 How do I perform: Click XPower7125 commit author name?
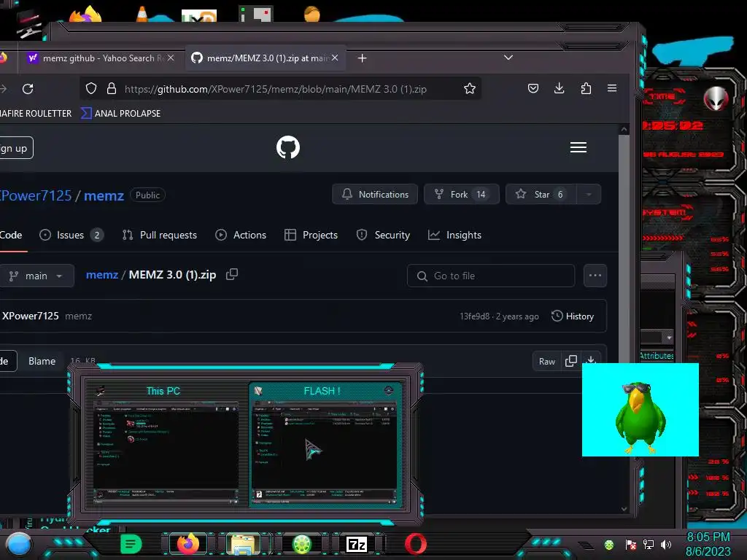tap(31, 316)
